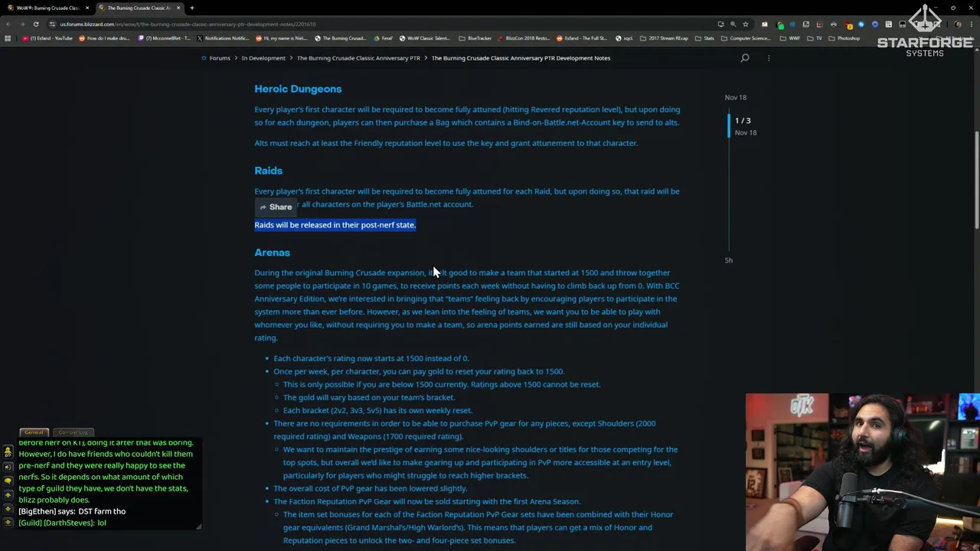Open 'Esfand - The Full St...' bookmark
This screenshot has height=551, width=980.
tap(583, 38)
